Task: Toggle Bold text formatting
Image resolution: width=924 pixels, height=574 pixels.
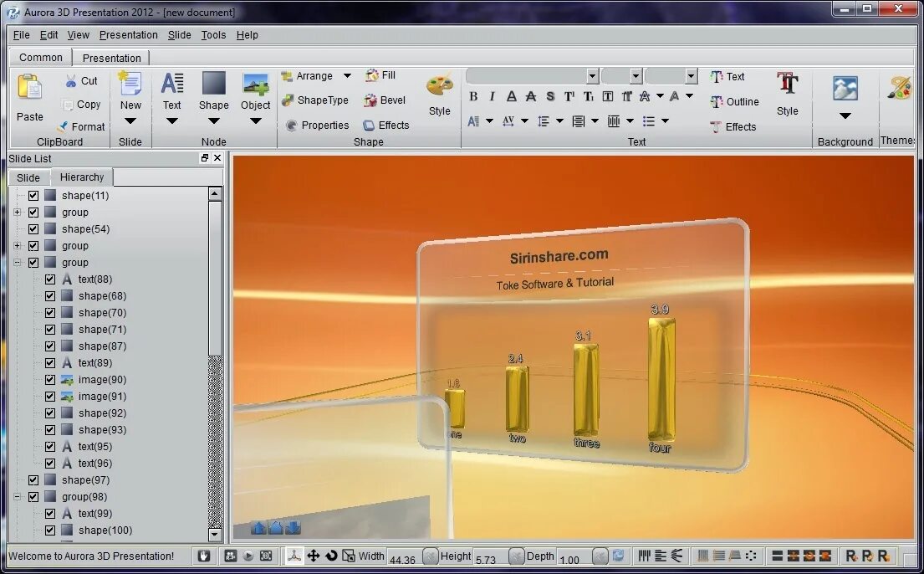Action: 473,96
